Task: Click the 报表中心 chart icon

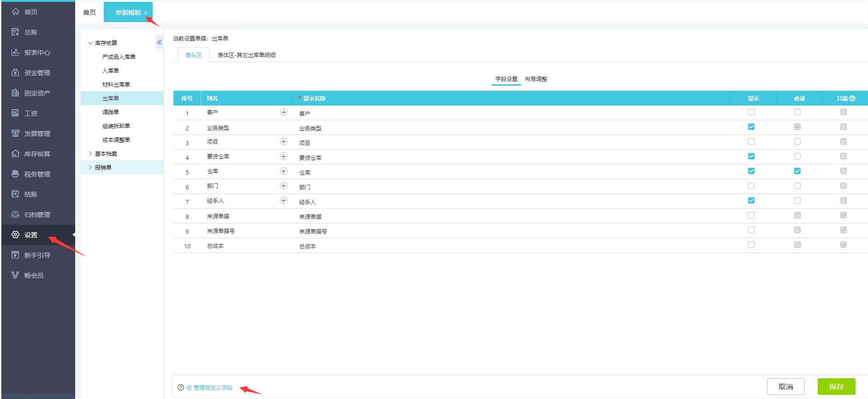Action: click(15, 52)
